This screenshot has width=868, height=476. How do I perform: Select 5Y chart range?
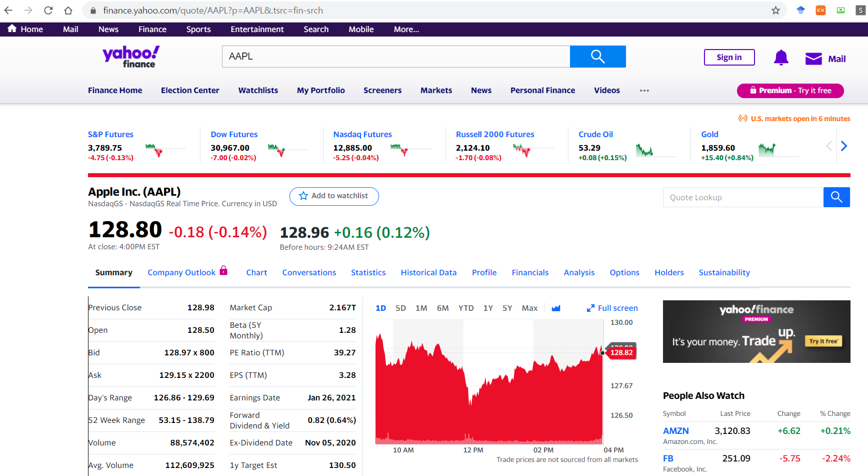click(x=507, y=308)
